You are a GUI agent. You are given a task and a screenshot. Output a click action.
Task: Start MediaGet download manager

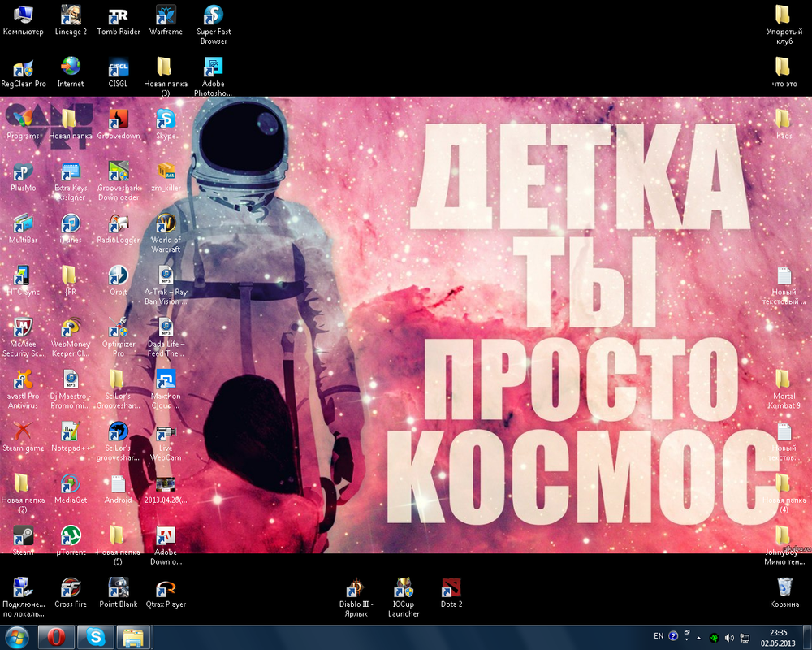pos(70,487)
